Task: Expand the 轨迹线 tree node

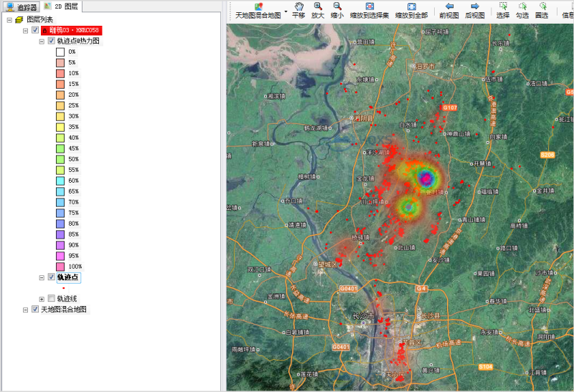Action: 42,299
